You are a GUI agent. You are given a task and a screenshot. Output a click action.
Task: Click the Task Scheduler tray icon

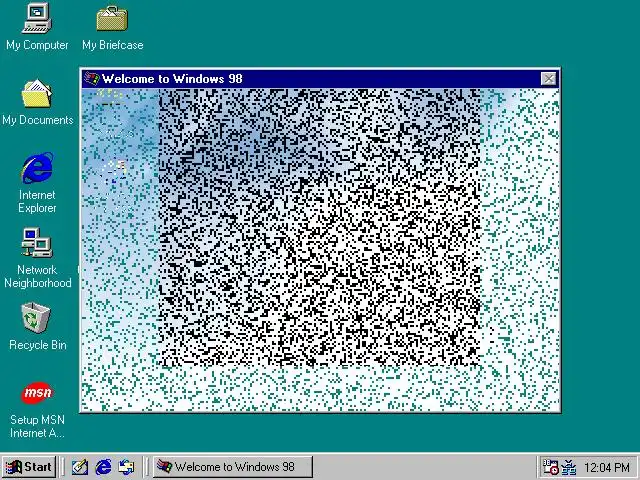coord(550,467)
